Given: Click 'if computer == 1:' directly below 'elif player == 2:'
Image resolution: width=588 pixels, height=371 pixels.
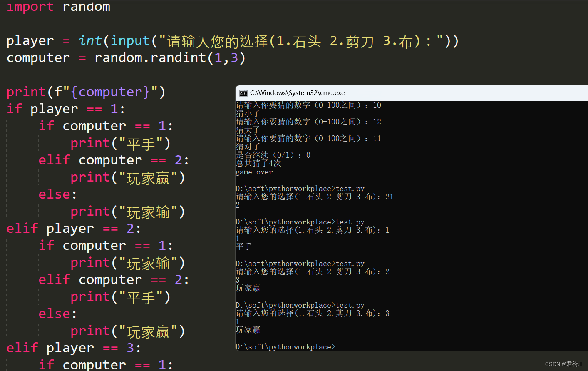Looking at the screenshot, I should click(106, 246).
